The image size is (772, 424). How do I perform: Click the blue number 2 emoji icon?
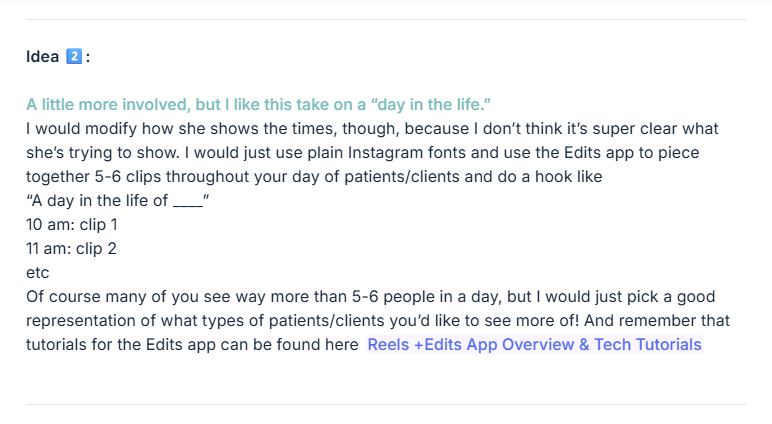73,57
